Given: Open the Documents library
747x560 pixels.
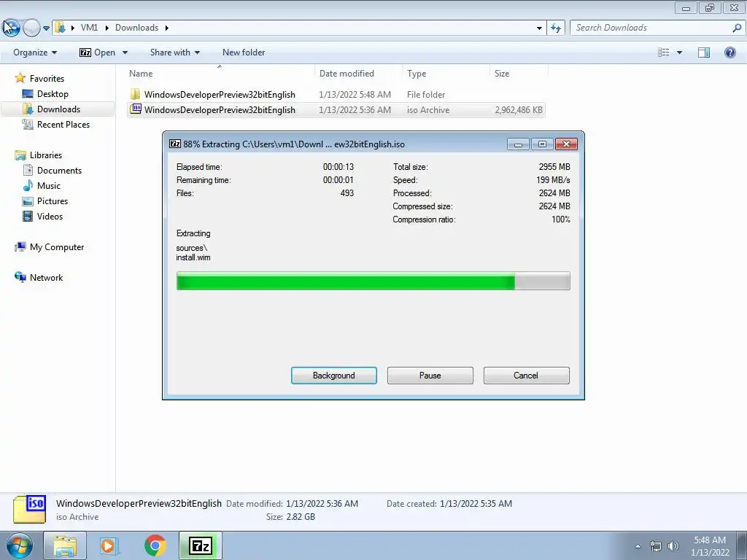Looking at the screenshot, I should click(59, 170).
